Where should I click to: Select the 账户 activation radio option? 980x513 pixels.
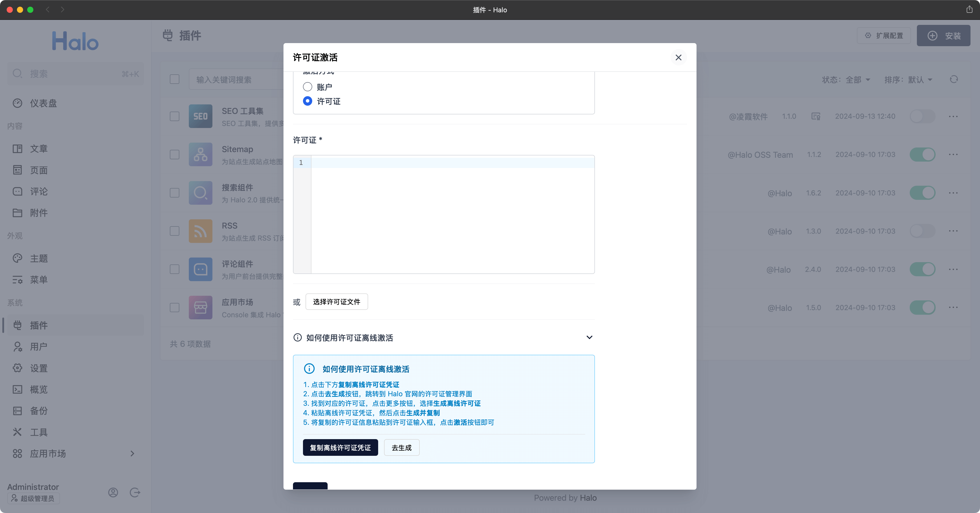point(307,87)
